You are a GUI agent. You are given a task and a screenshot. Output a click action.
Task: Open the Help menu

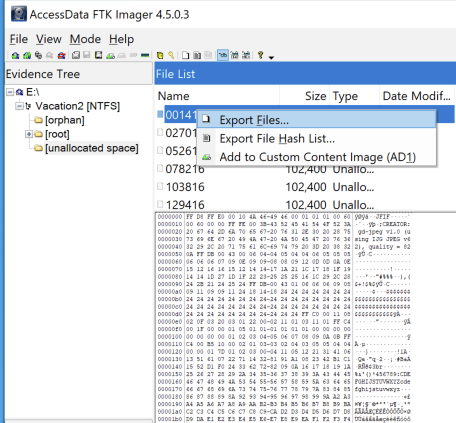point(121,39)
